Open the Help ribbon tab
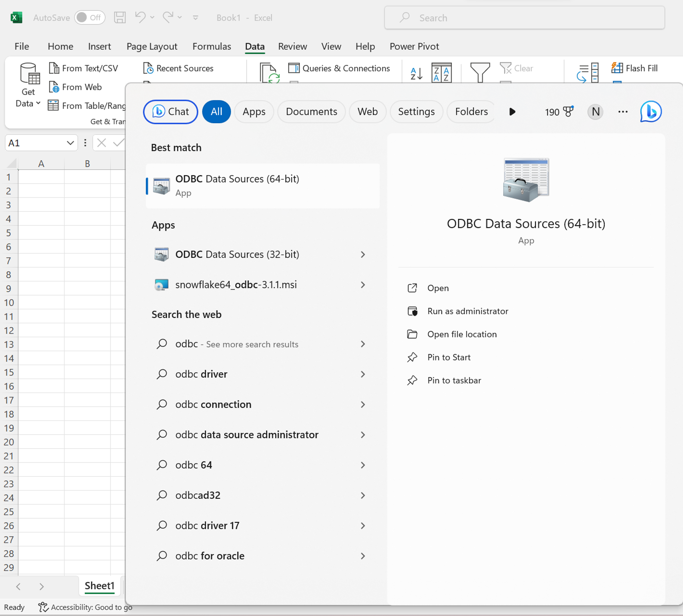This screenshot has height=616, width=683. 365,46
